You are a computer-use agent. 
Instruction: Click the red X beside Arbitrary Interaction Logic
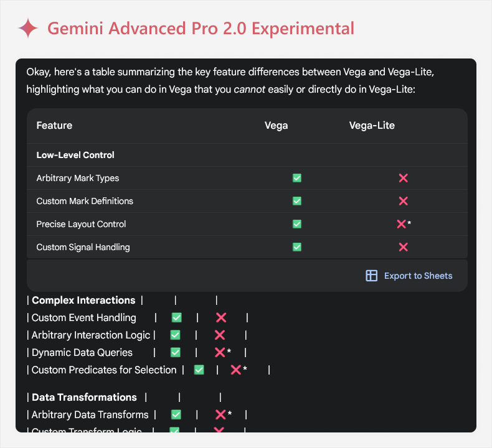tap(220, 335)
